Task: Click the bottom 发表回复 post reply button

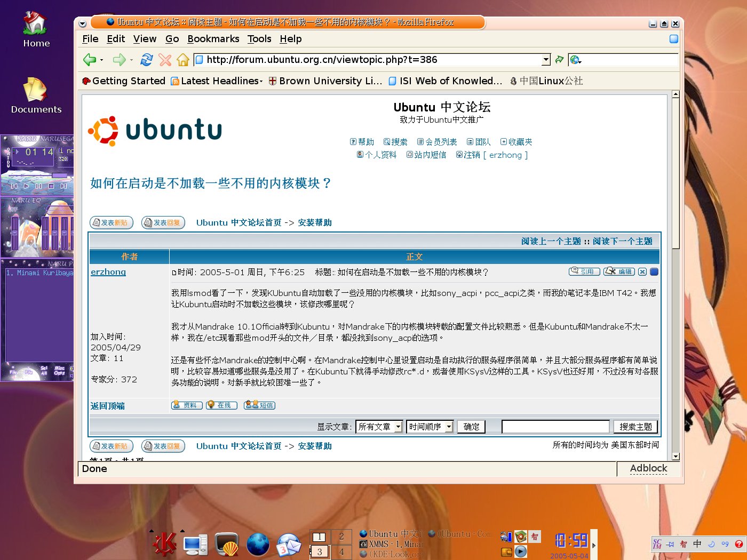Action: 163,446
